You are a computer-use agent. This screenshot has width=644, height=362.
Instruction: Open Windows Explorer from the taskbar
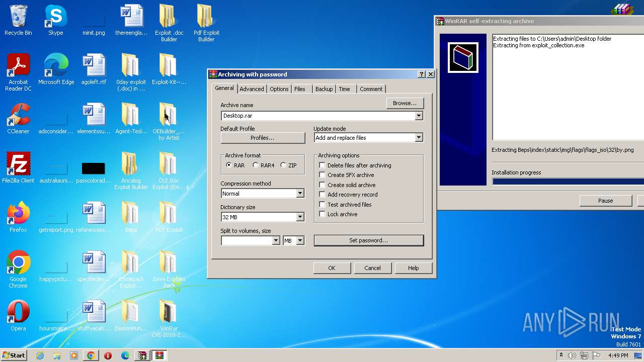point(57,355)
